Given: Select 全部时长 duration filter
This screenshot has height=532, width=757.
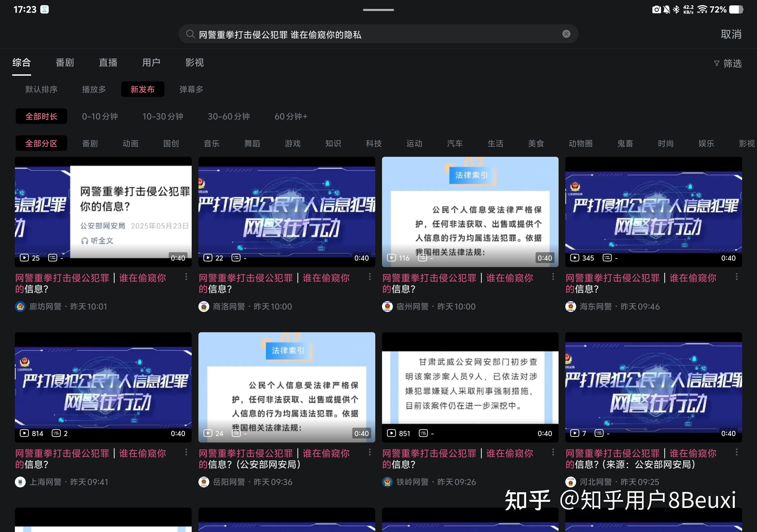Looking at the screenshot, I should click(x=41, y=116).
